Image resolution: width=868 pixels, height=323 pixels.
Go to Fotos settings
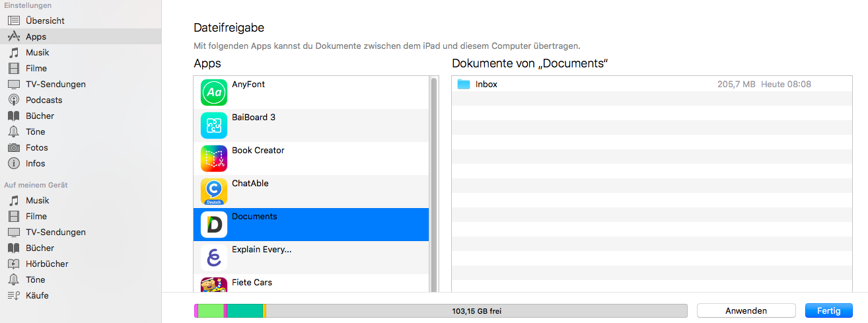37,147
